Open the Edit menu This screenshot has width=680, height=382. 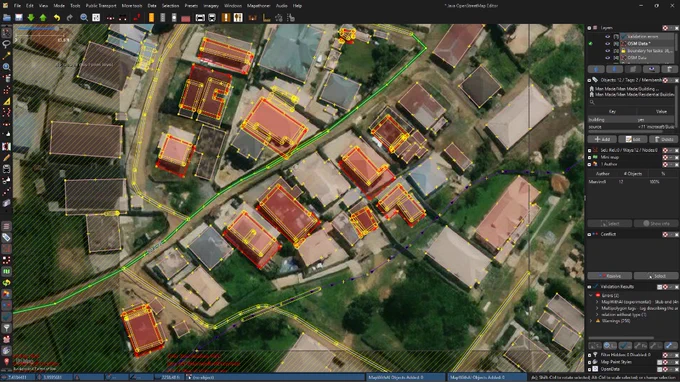pos(29,6)
